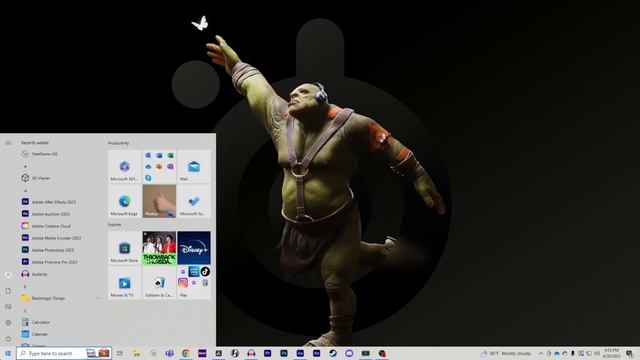Viewport: 640px width, 360px height.
Task: Open the notification center icon
Action: [630, 353]
